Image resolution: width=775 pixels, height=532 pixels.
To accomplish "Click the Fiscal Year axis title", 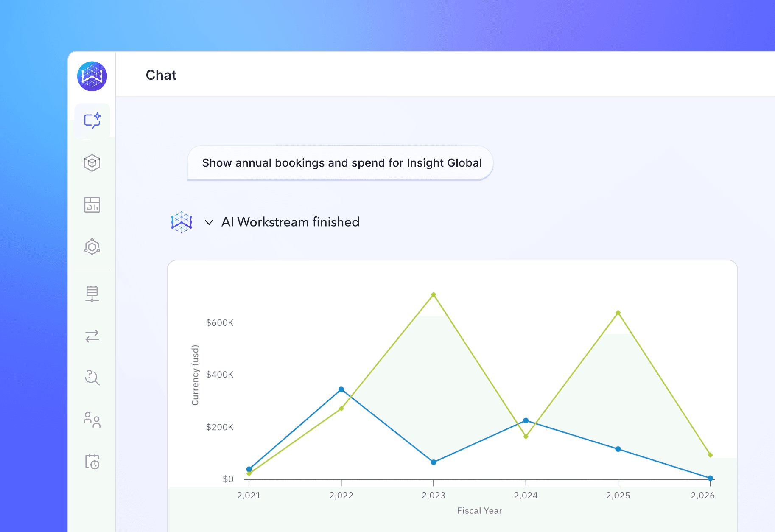I will point(480,511).
